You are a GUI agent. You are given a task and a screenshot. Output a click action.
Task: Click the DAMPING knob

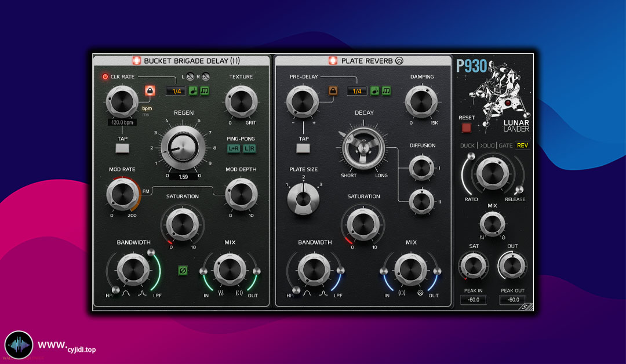421,102
